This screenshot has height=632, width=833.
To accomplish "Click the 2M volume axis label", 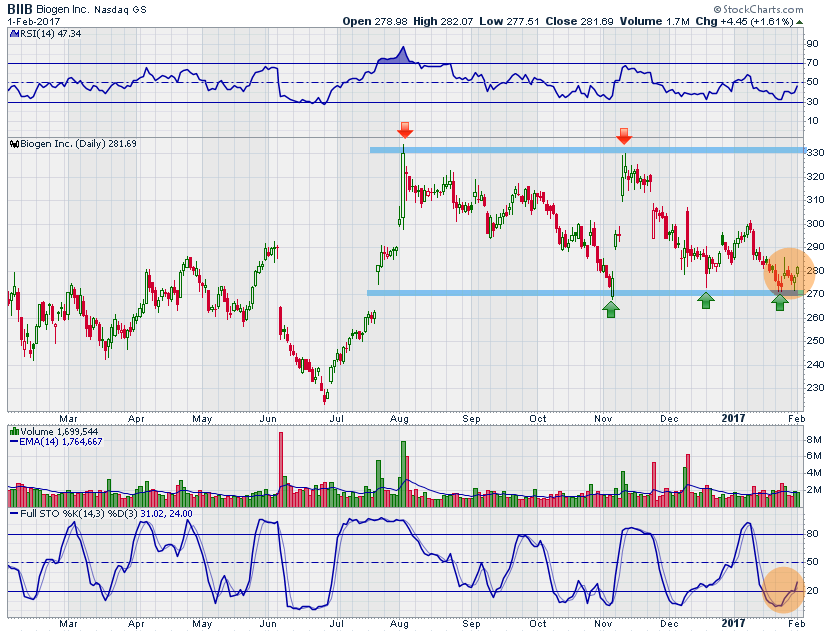I will (814, 490).
